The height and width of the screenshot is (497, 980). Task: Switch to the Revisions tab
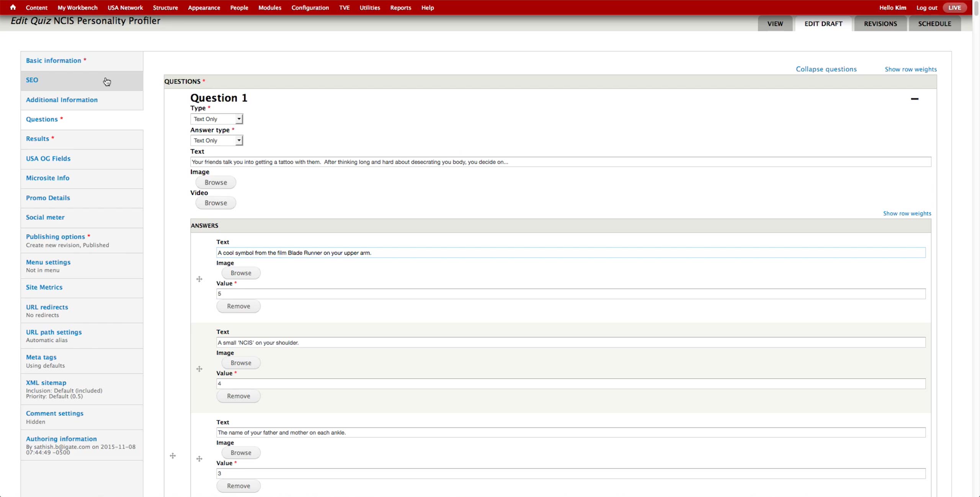880,24
